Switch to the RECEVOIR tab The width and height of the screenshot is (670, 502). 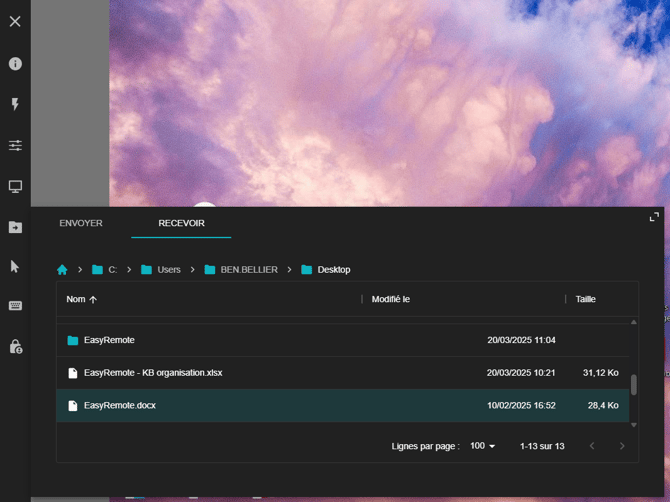(x=181, y=223)
